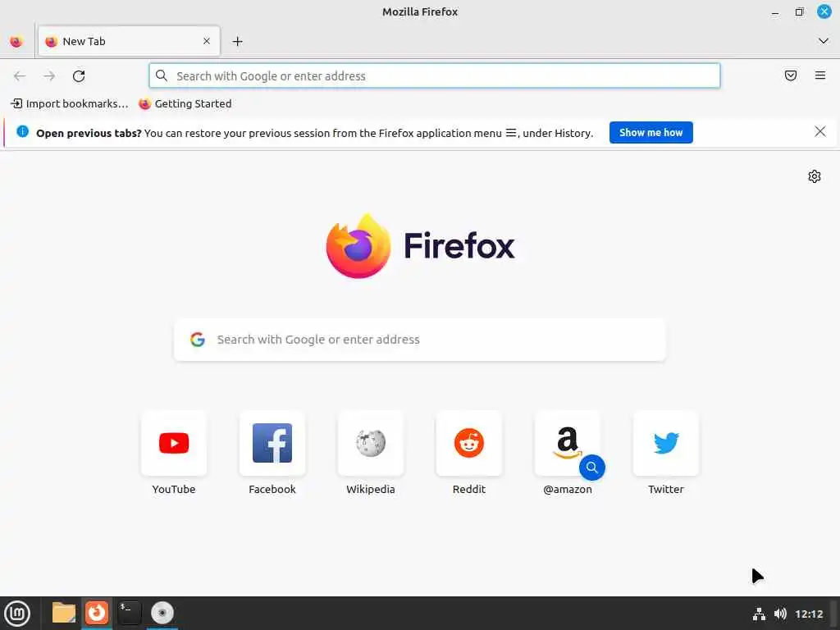Dismiss the previous tabs notification bar
The width and height of the screenshot is (840, 630).
(819, 132)
